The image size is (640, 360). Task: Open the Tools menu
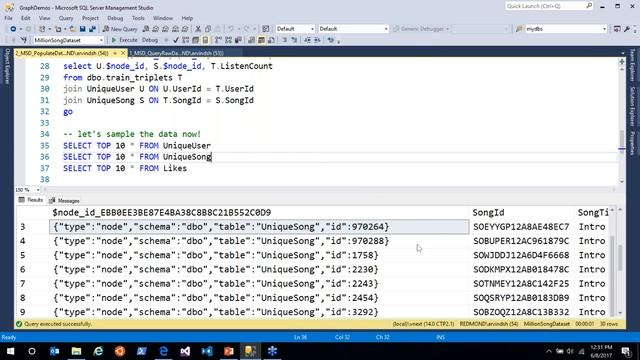click(138, 18)
